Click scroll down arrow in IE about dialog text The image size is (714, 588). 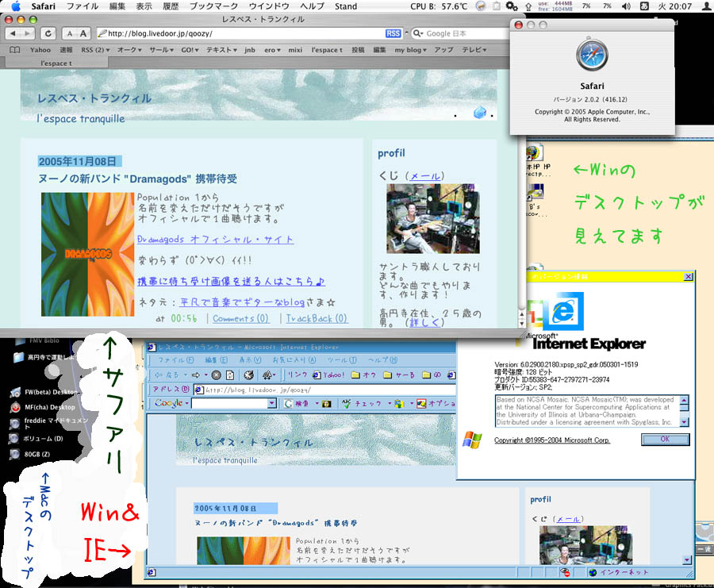684,422
